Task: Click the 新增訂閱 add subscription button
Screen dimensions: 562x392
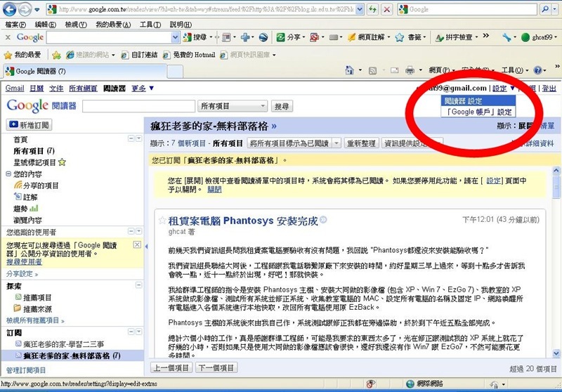Action: click(29, 124)
